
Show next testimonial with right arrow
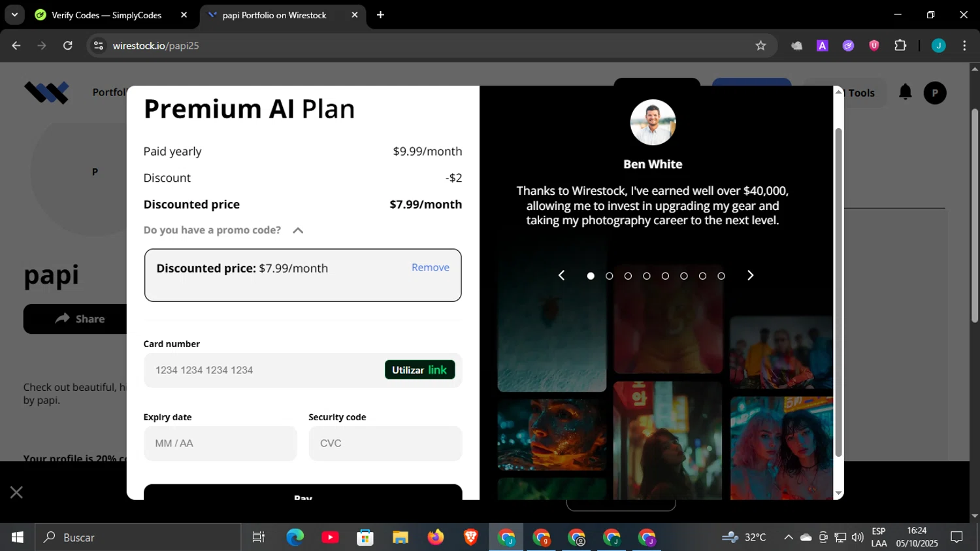750,275
